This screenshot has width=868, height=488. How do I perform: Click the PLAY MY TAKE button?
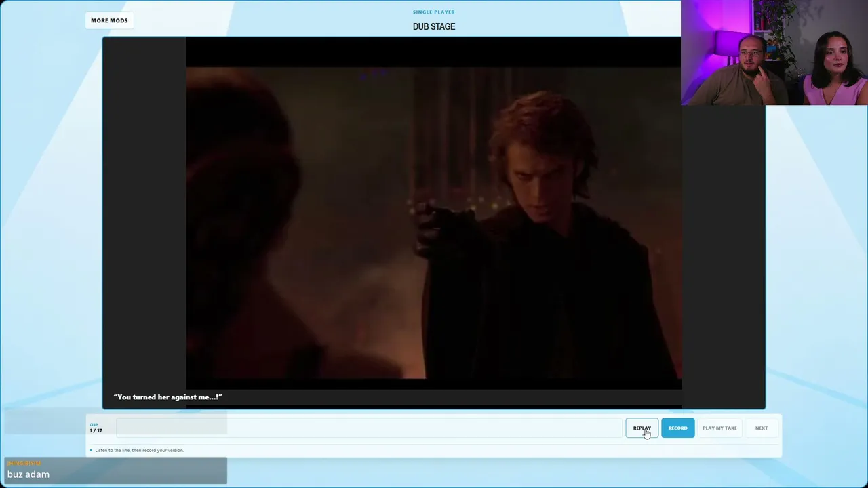[719, 428]
